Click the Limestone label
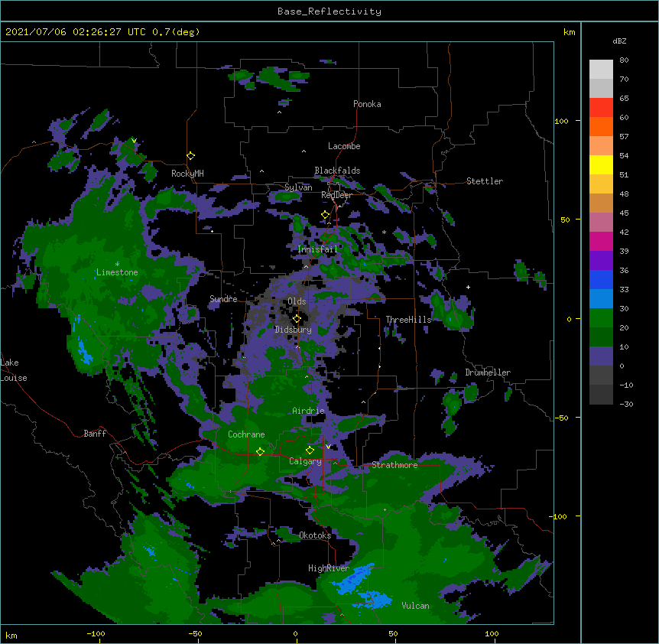This screenshot has height=644, width=659. 117,272
